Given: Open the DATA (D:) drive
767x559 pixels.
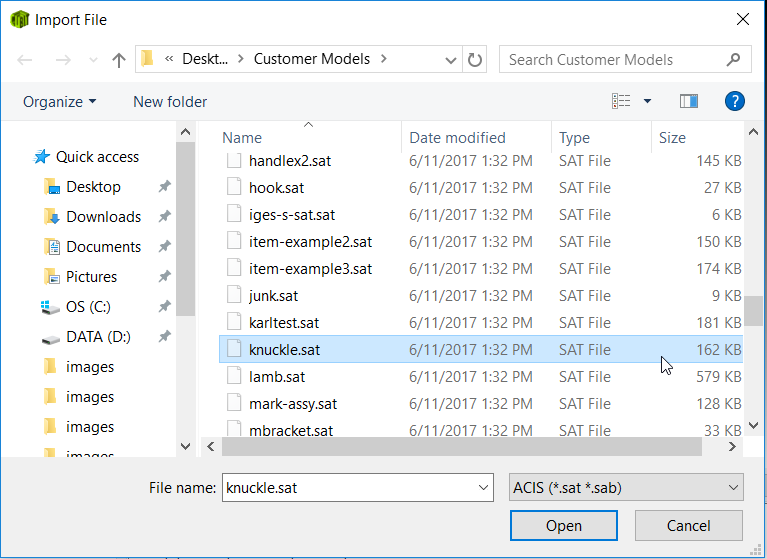Looking at the screenshot, I should 98,337.
